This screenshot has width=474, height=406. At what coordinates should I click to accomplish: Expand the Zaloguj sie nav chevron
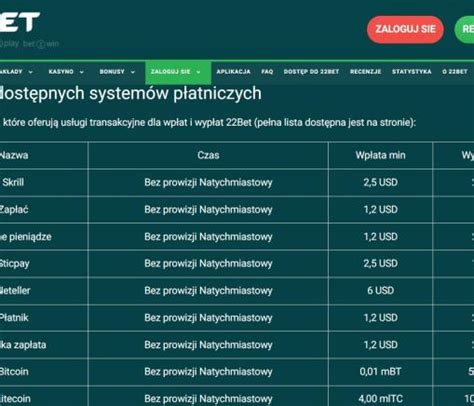pos(198,72)
